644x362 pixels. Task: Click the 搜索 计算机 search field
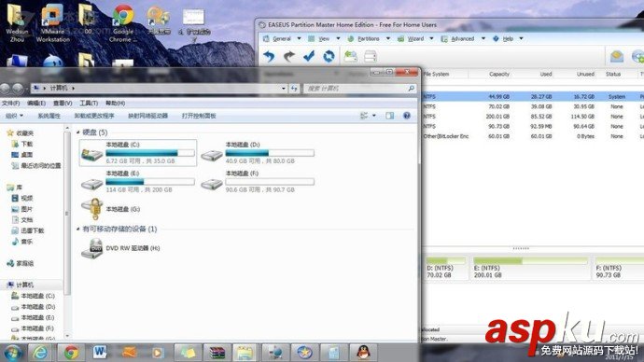pos(356,89)
